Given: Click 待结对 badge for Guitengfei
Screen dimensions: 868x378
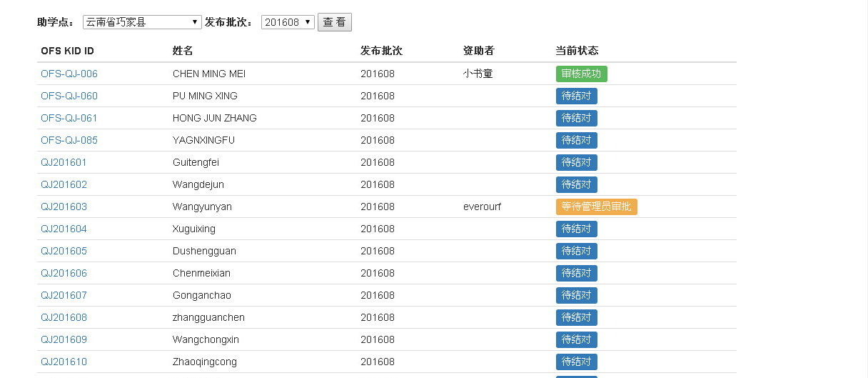Looking at the screenshot, I should click(577, 162).
